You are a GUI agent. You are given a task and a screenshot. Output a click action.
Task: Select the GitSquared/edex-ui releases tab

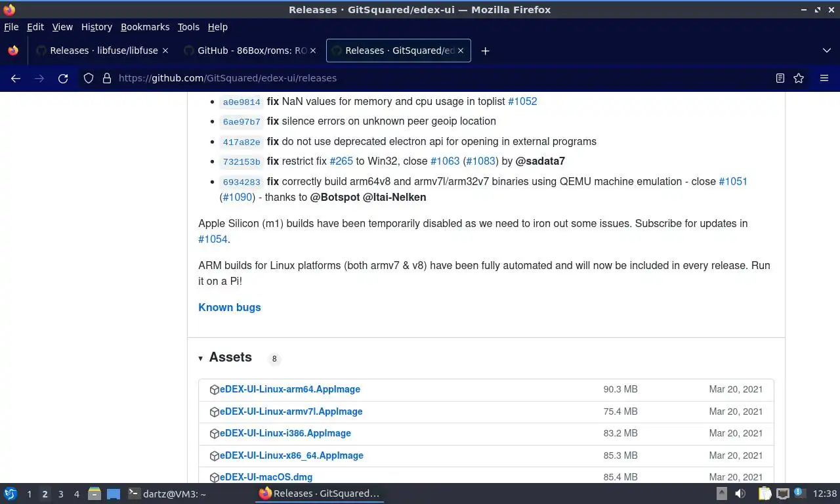(x=398, y=51)
